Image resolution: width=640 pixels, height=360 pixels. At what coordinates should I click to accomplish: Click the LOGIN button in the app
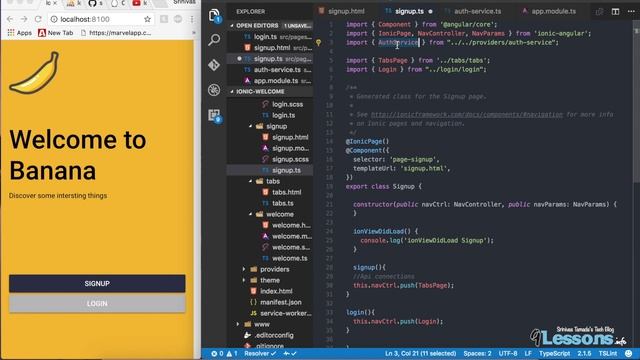(x=97, y=303)
